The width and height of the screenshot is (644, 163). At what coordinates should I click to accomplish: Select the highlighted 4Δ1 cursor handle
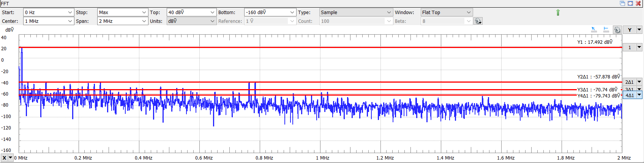[630, 95]
